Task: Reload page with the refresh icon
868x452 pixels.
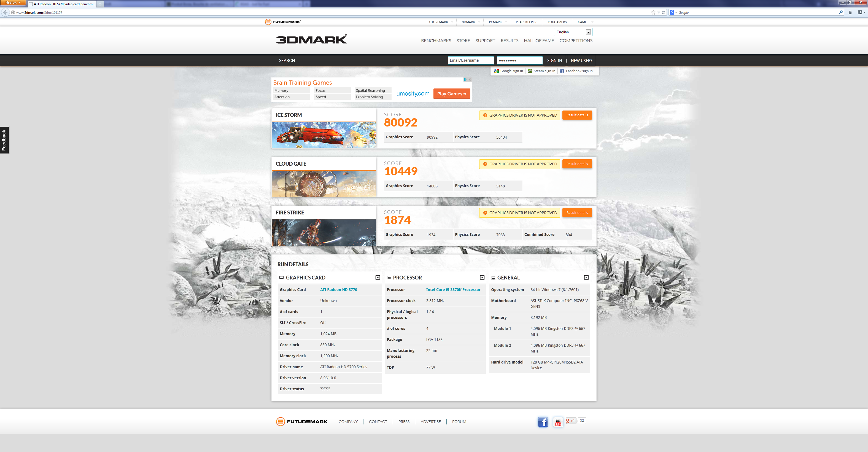Action: [663, 12]
